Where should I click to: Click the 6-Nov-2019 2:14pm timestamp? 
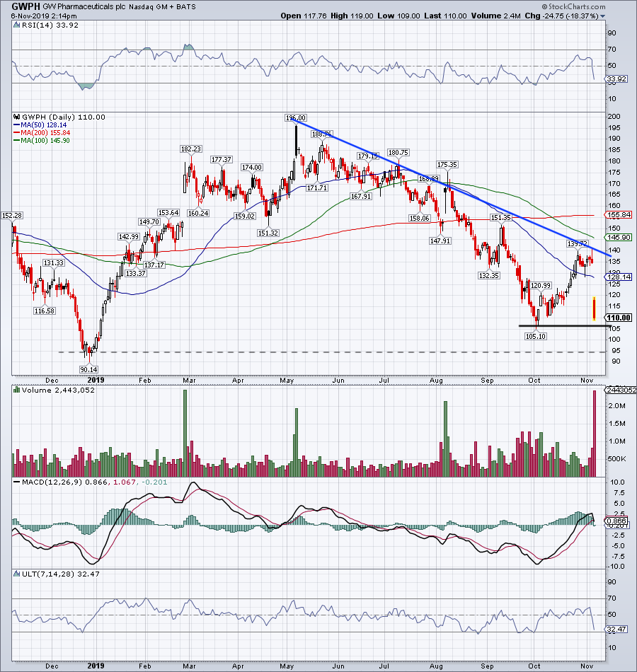(44, 16)
